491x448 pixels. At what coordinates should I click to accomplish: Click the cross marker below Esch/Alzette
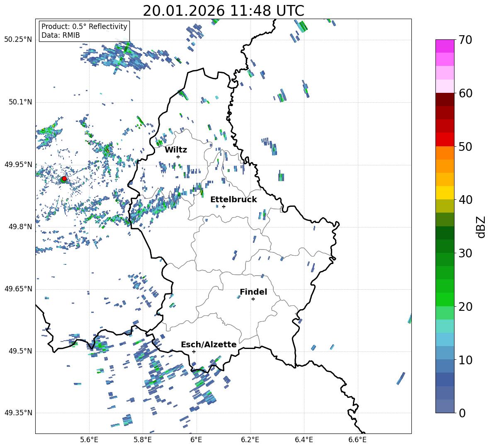pos(194,351)
